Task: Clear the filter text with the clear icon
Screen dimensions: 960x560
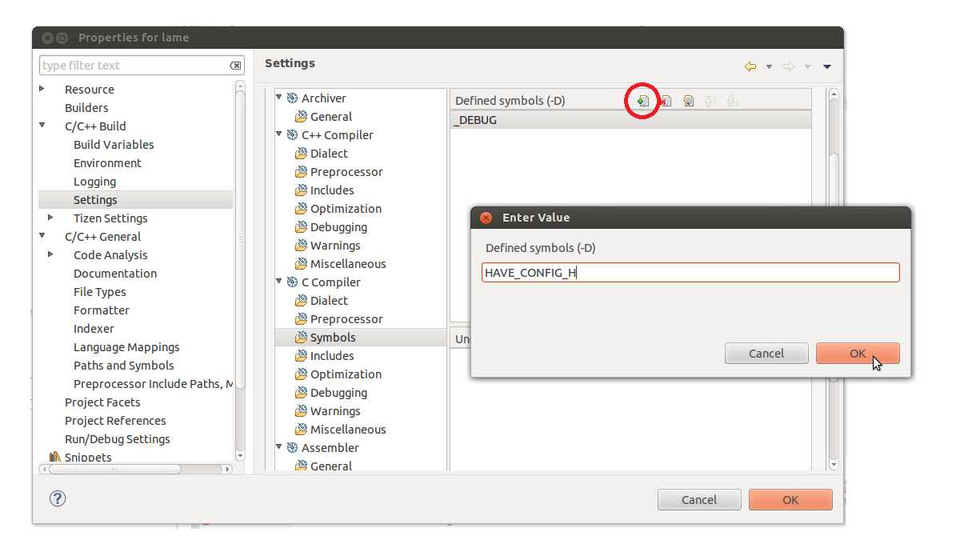Action: point(235,66)
